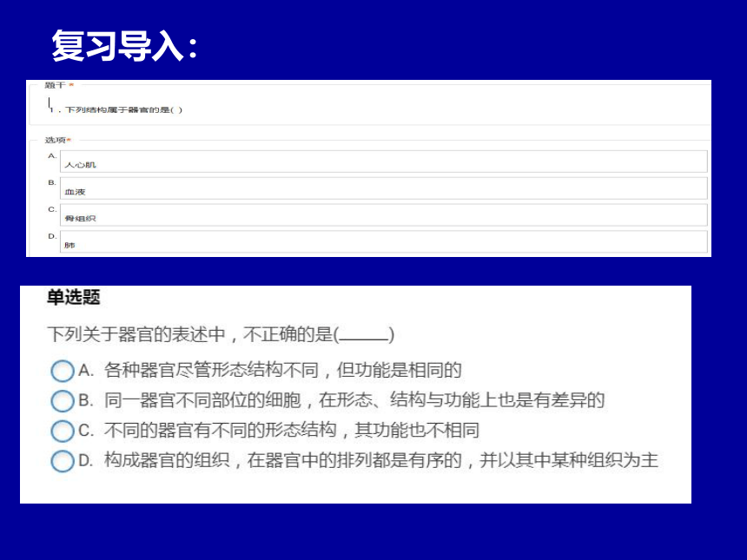Select radio button for option D
The height and width of the screenshot is (560, 747).
coord(63,461)
